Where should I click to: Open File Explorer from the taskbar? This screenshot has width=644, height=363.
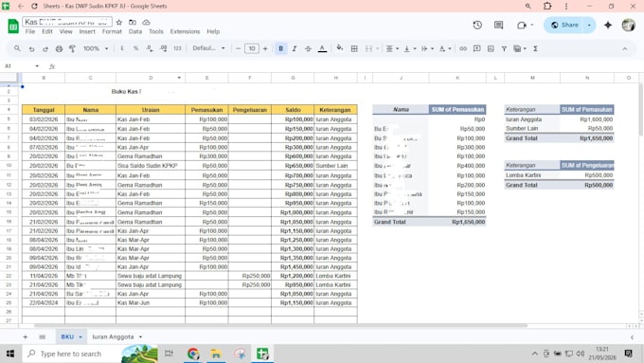pyautogui.click(x=216, y=354)
